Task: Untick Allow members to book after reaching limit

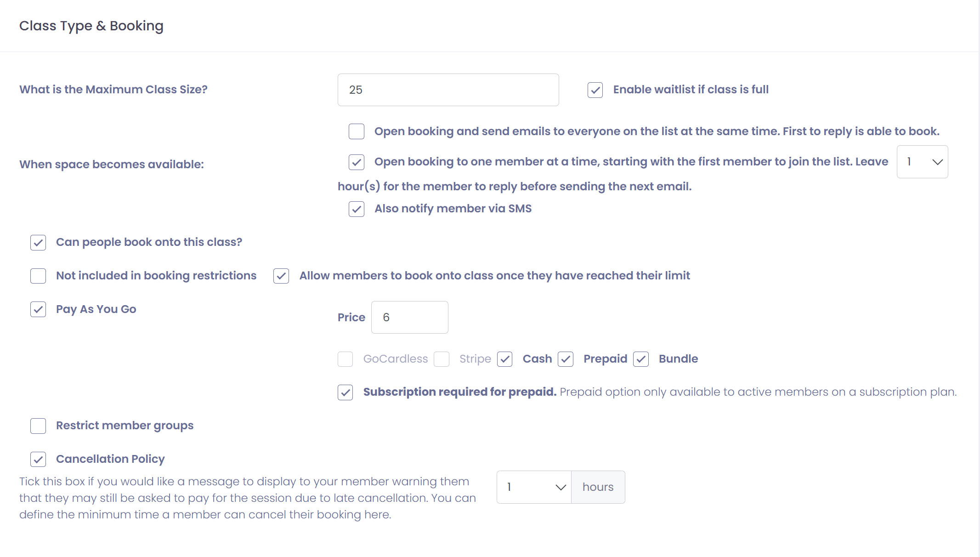Action: click(x=281, y=276)
